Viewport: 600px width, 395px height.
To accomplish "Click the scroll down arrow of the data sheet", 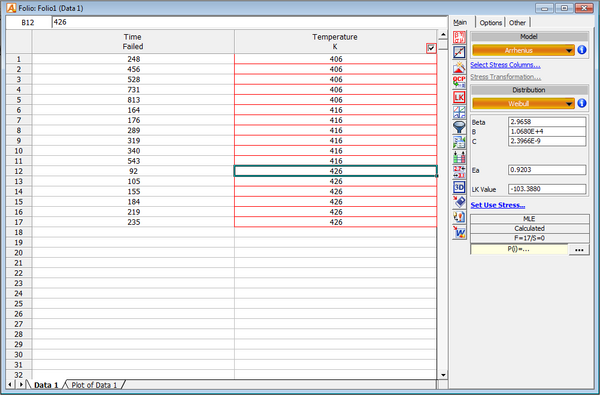I will (x=443, y=375).
